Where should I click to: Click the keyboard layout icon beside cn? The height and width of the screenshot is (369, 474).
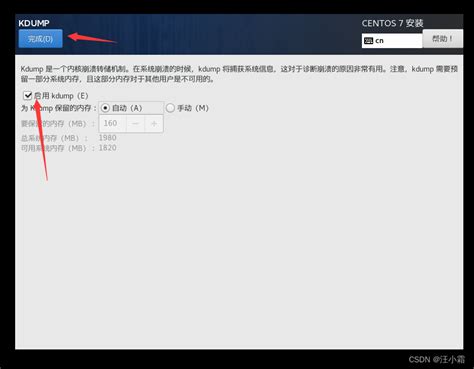coord(368,41)
